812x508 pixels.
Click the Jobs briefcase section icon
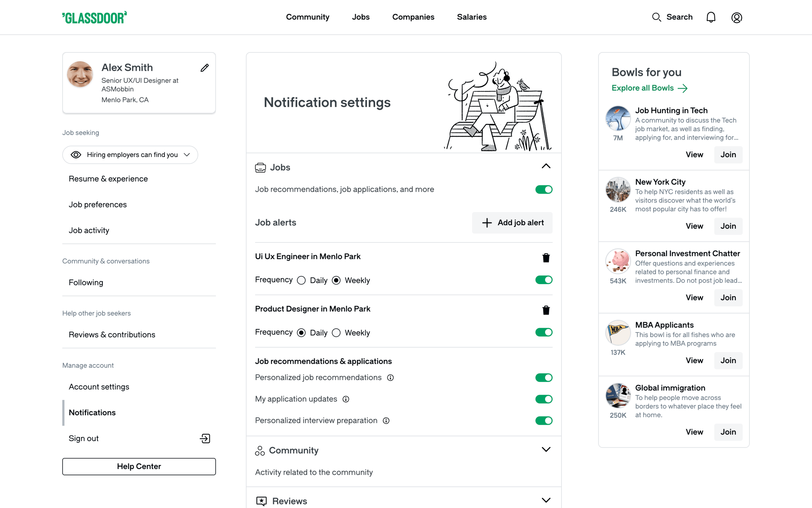tap(261, 168)
